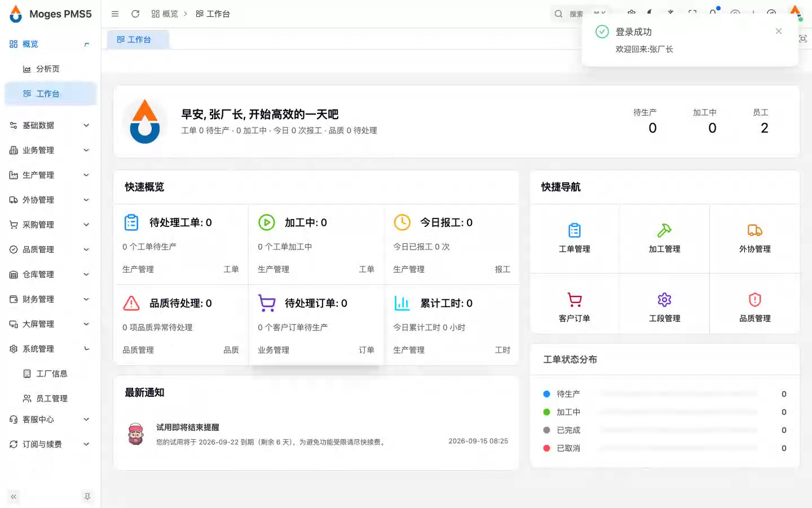Screen dimensions: 812x508
Task: Expand the 生产管理 menu chevron
Action: (86, 175)
